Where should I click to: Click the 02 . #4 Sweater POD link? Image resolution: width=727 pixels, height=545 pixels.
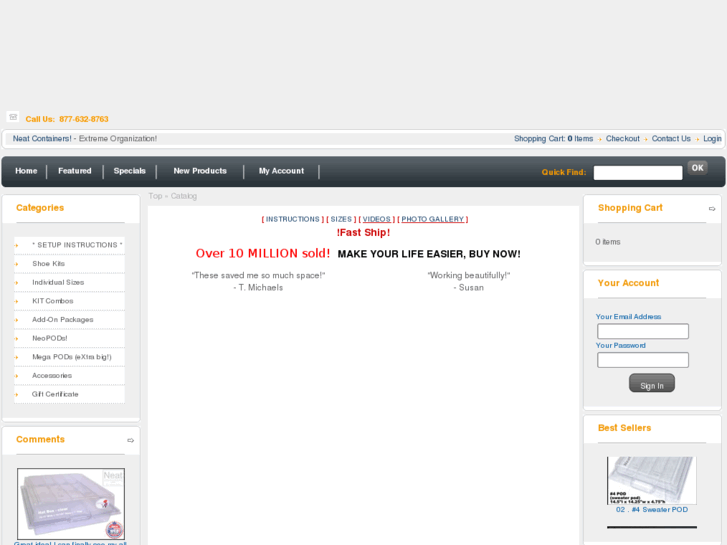pos(652,509)
